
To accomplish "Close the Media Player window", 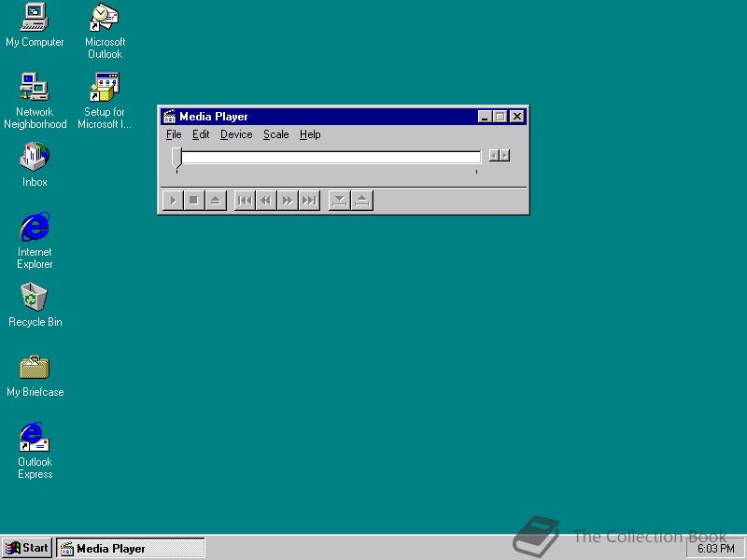I will (x=517, y=117).
